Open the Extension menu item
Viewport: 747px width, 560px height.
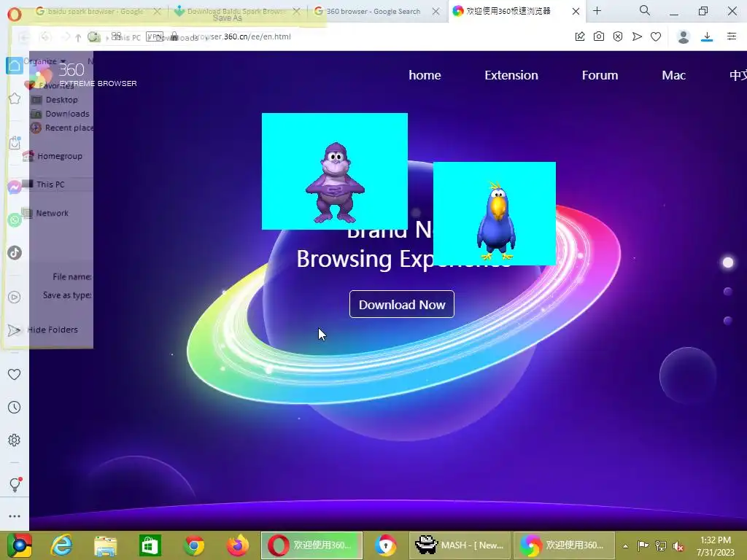coord(511,75)
